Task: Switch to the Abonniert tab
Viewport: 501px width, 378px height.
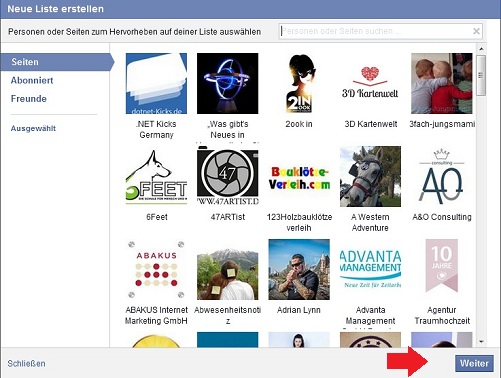Action: tap(32, 80)
